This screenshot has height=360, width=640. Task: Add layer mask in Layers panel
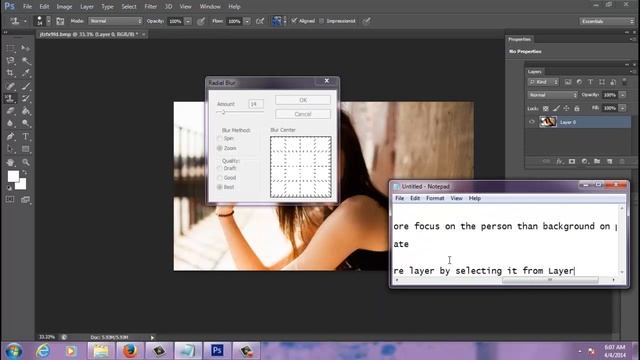coord(572,162)
